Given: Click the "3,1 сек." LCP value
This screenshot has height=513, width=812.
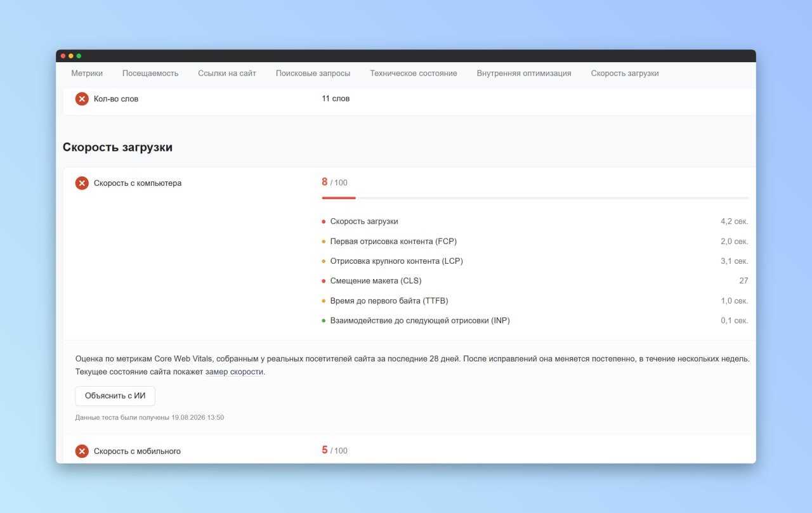Looking at the screenshot, I should pos(735,261).
